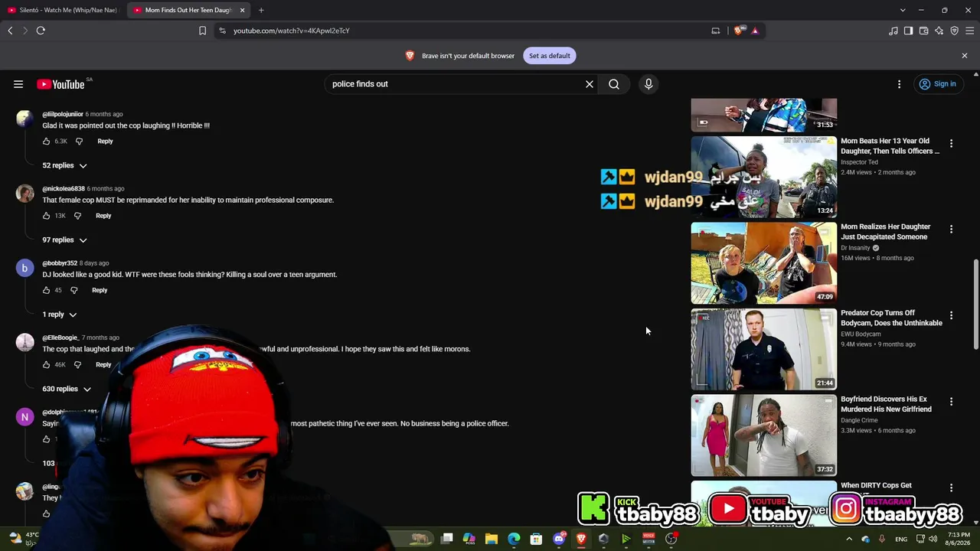Open the @nickolea6838 channel link
980x551 pixels.
click(64, 189)
